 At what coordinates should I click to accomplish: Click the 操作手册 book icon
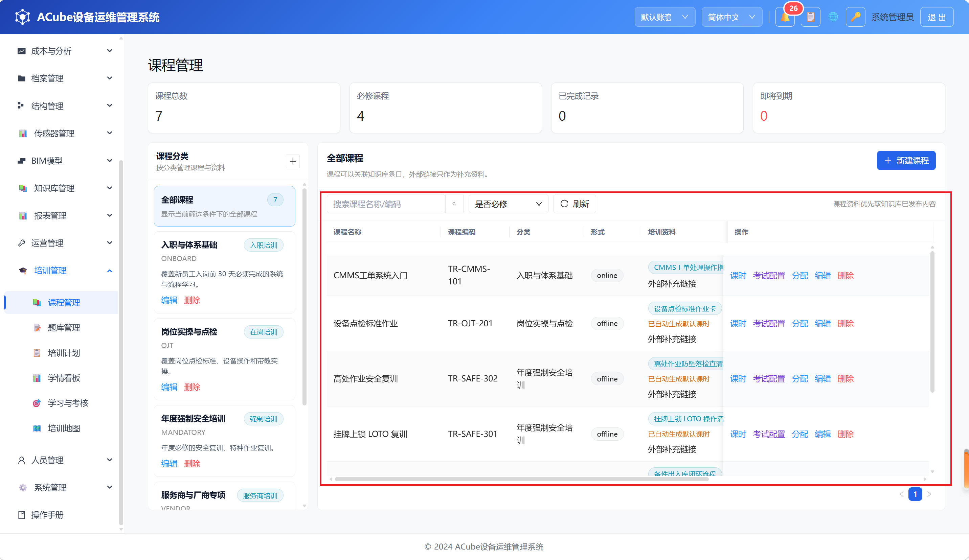22,515
